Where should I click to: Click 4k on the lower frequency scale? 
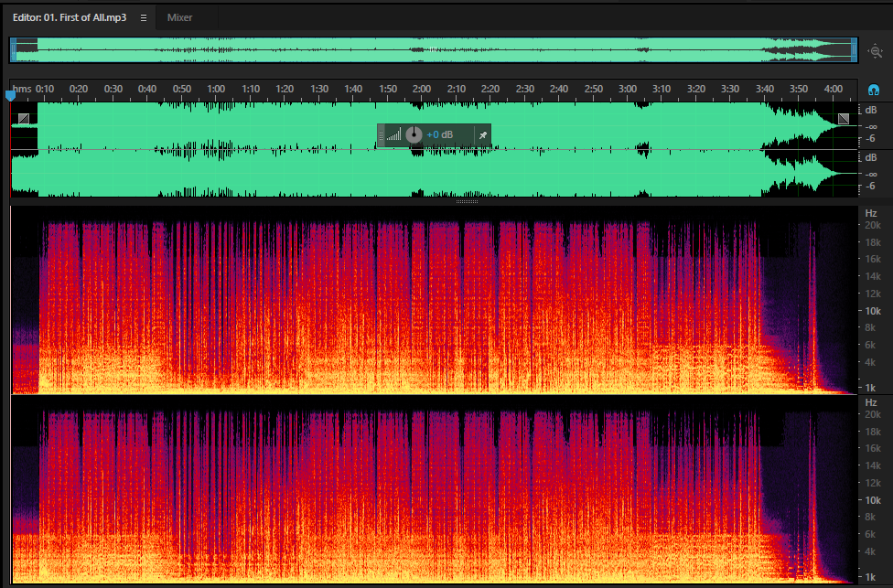coord(870,551)
